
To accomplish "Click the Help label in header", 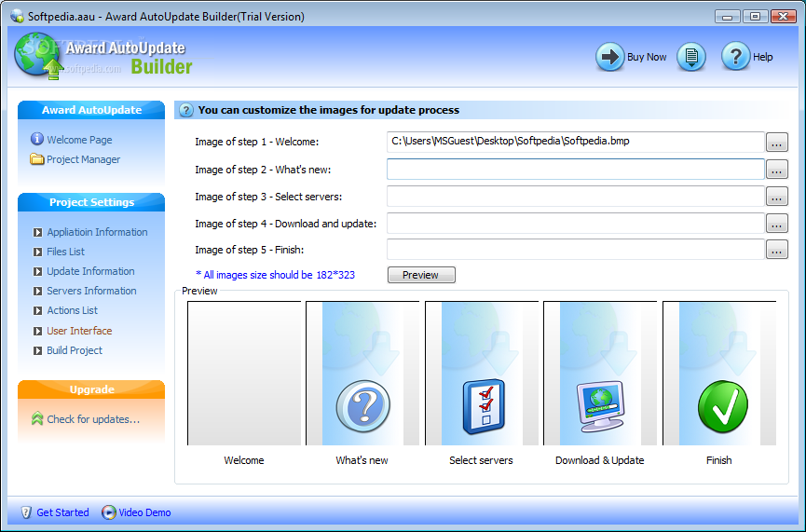I will (763, 57).
